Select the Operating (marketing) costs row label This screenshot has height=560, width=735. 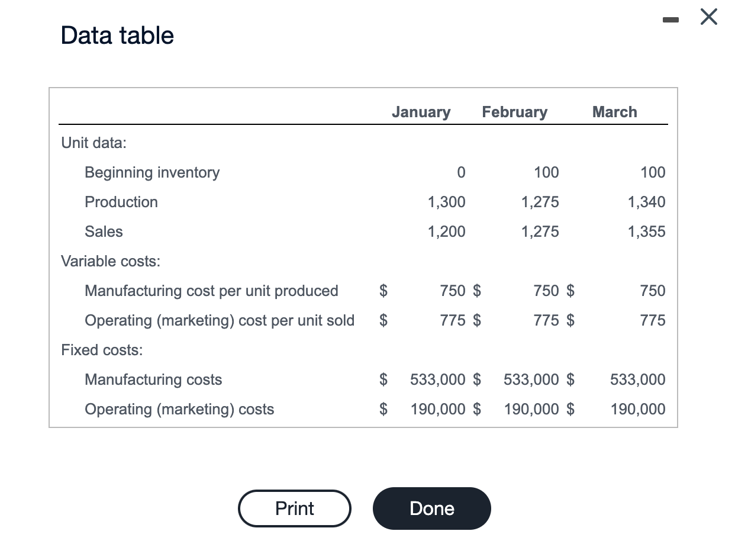[179, 409]
